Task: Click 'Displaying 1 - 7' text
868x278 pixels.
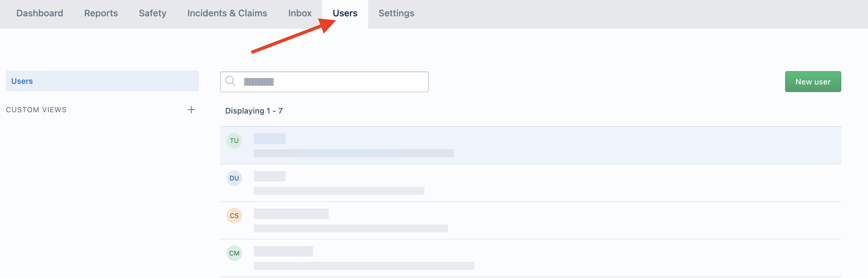Action: click(x=254, y=111)
